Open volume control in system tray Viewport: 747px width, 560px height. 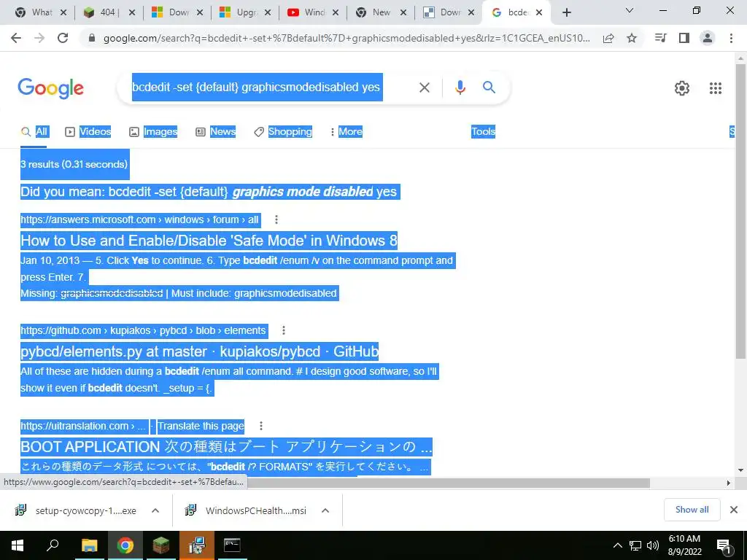653,545
